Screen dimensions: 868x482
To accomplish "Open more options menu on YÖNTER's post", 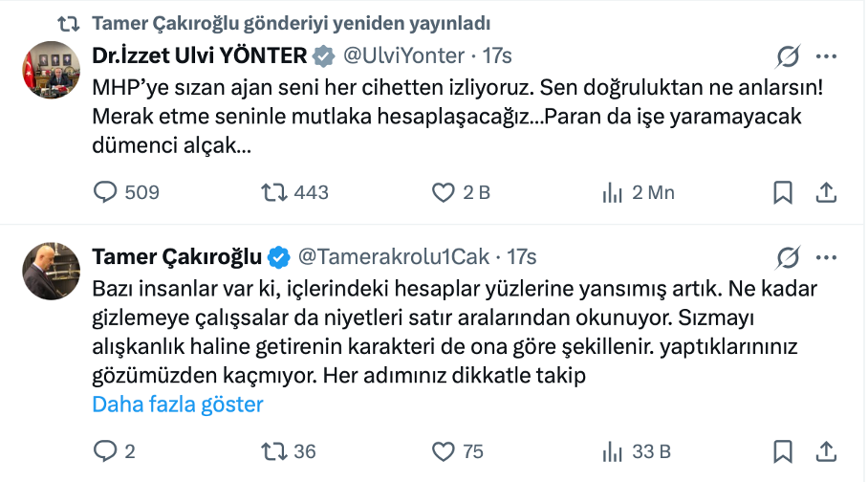I will tap(828, 56).
